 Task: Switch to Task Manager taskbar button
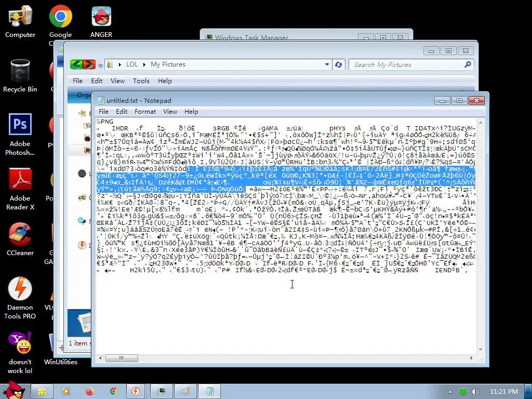(x=162, y=392)
